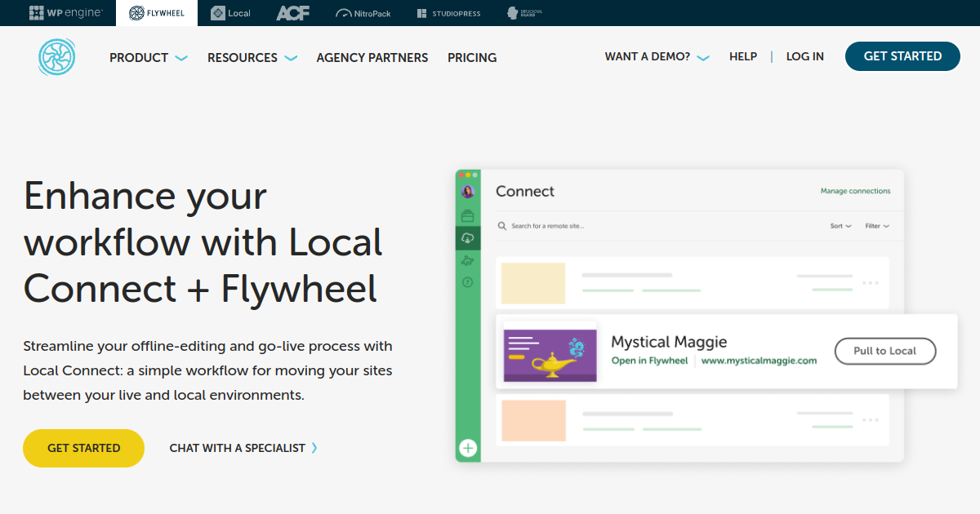Open the local sites icon in sidebar
Viewport: 980px width, 514px height.
point(468,216)
